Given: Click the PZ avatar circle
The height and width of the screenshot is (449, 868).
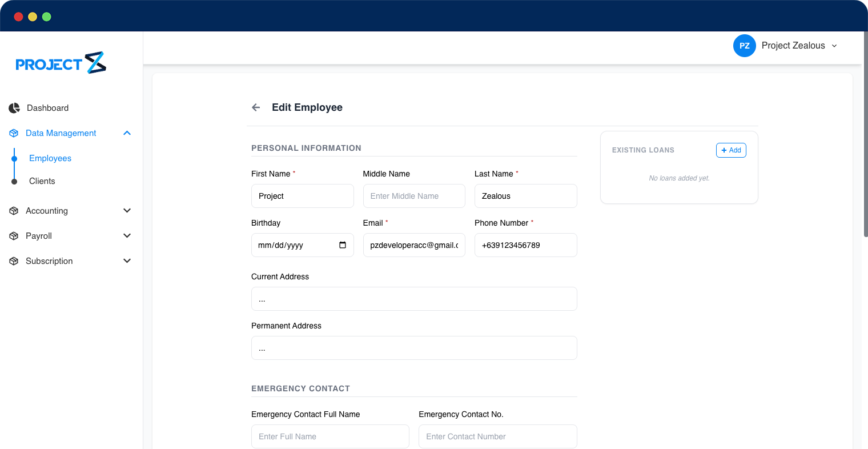Looking at the screenshot, I should pyautogui.click(x=745, y=46).
